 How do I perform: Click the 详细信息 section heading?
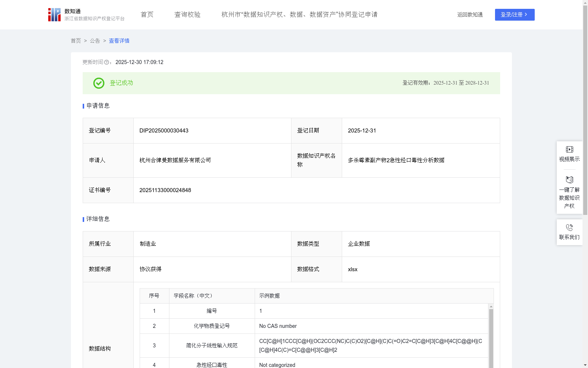pyautogui.click(x=98, y=219)
